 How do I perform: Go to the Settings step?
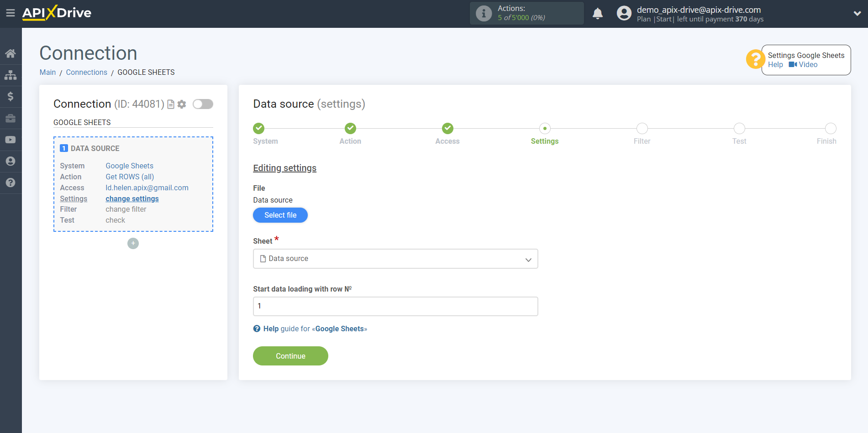pyautogui.click(x=545, y=128)
